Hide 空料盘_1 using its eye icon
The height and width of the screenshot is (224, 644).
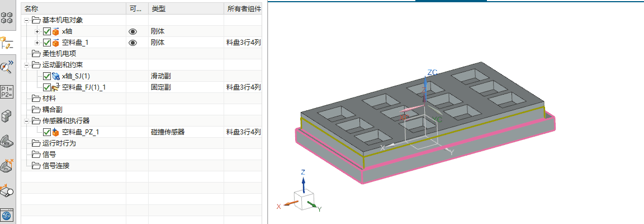coord(132,43)
